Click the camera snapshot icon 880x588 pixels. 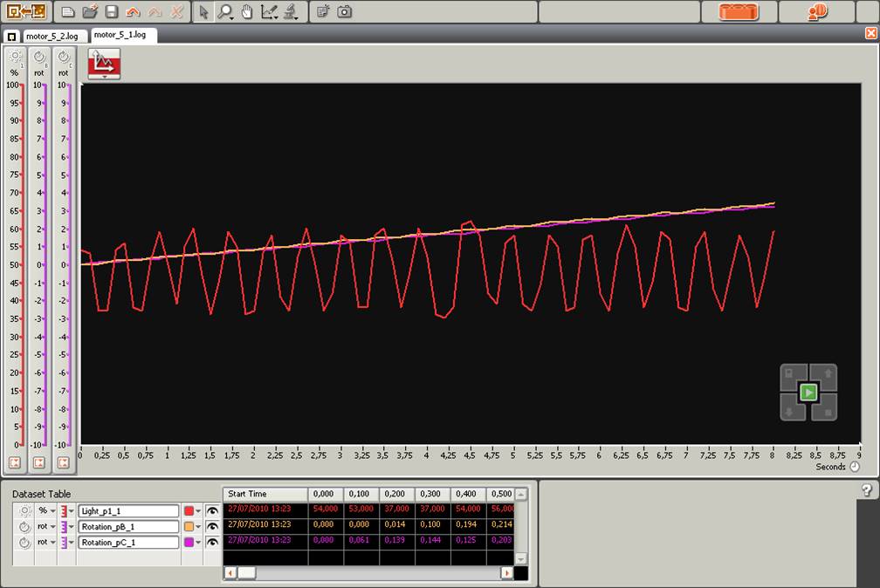pyautogui.click(x=345, y=12)
